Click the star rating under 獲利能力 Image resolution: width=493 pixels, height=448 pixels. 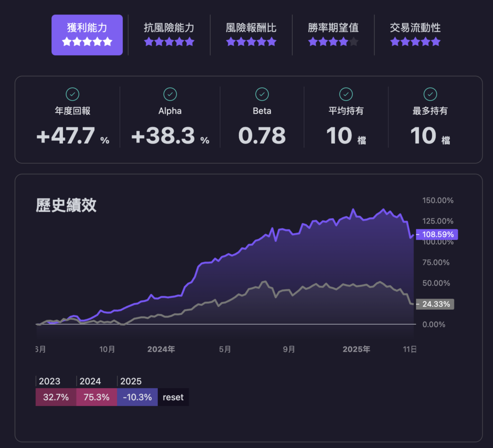87,41
